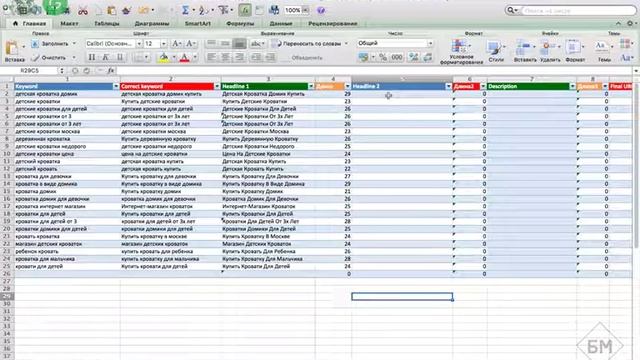Viewport: 640px width, 360px height.
Task: Click the decrease decimal icon
Action: tap(427, 58)
